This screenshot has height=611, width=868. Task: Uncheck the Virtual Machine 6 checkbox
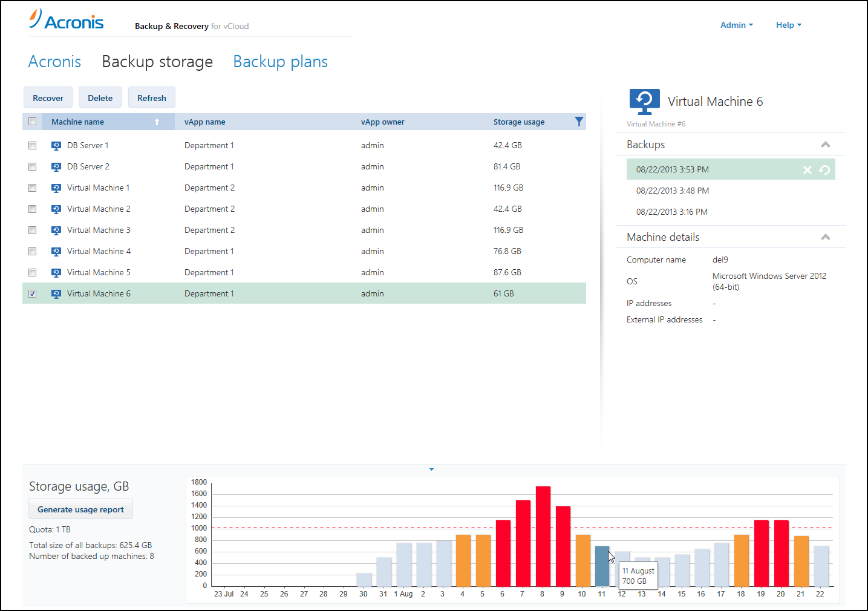(x=33, y=293)
